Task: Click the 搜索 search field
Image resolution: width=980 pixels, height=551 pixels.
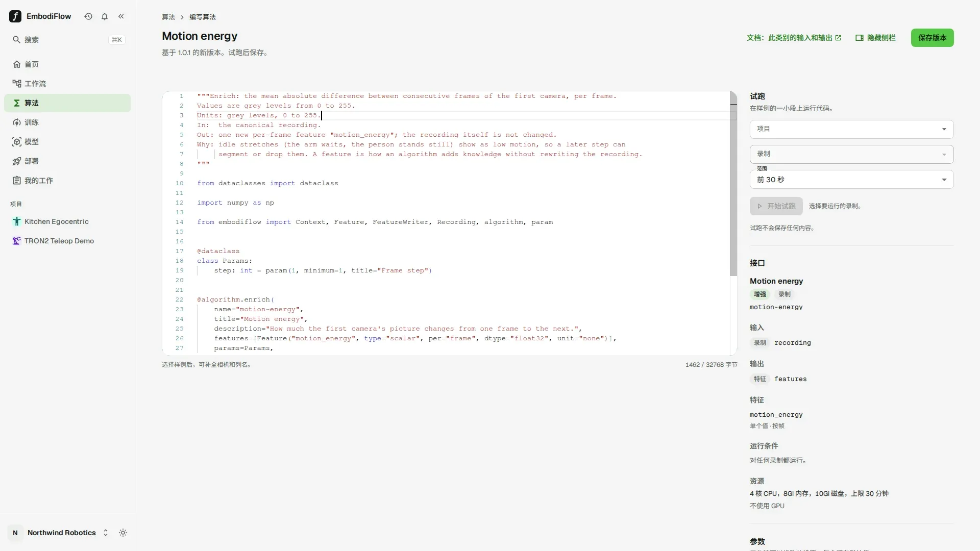Action: tap(67, 40)
